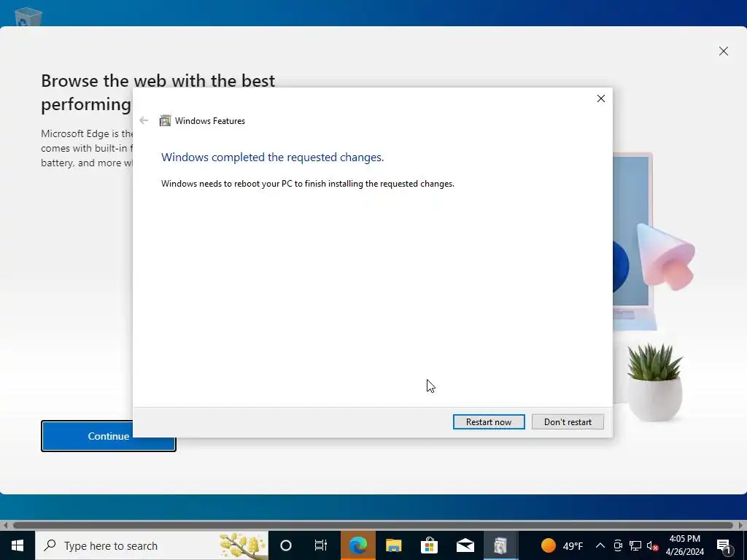Click the Meet Now tray icon
The image size is (747, 560).
(x=618, y=545)
